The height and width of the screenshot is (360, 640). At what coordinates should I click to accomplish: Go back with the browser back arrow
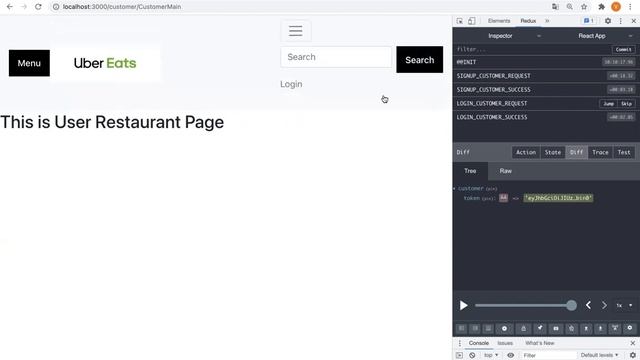pyautogui.click(x=10, y=7)
